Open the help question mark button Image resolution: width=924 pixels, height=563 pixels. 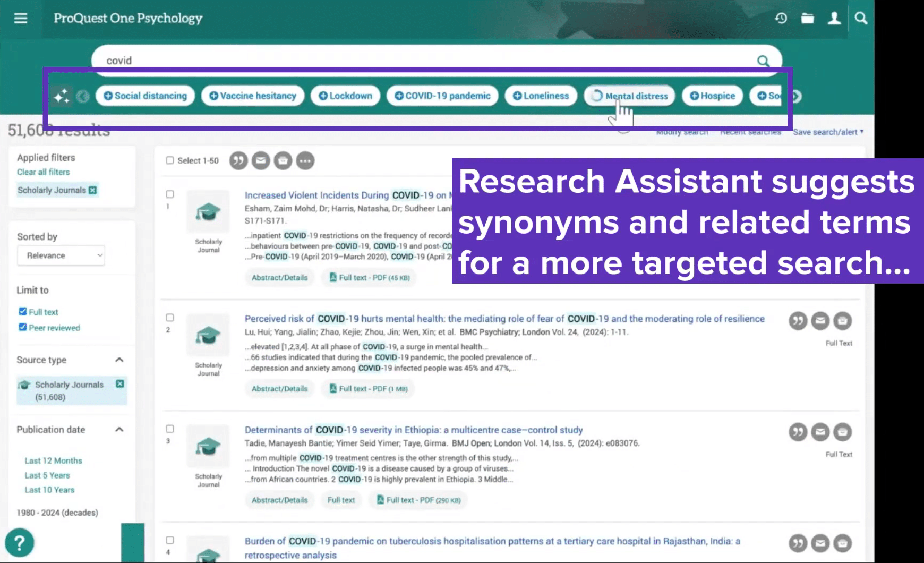tap(20, 543)
